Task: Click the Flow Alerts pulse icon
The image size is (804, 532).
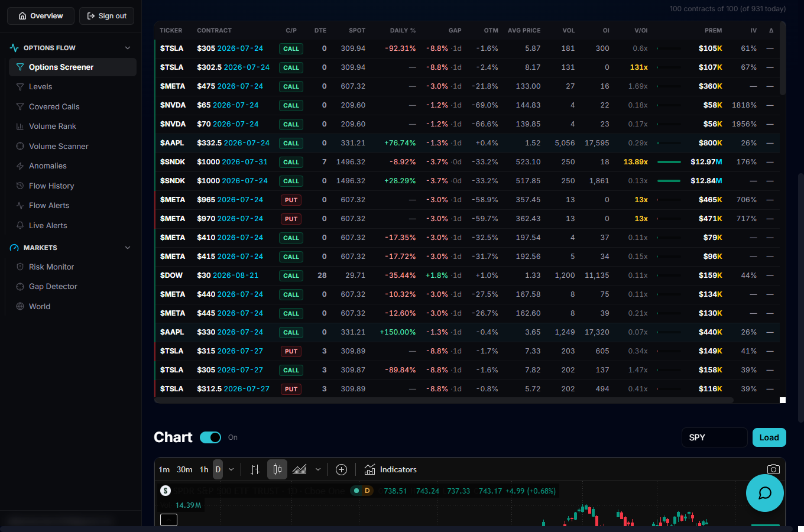Action: pos(20,206)
